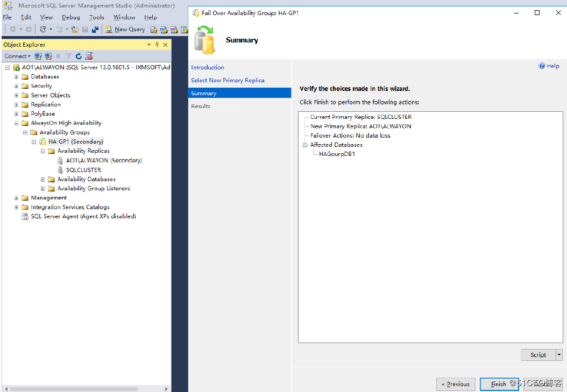Expand the Security node
This screenshot has height=392, width=567.
(16, 86)
